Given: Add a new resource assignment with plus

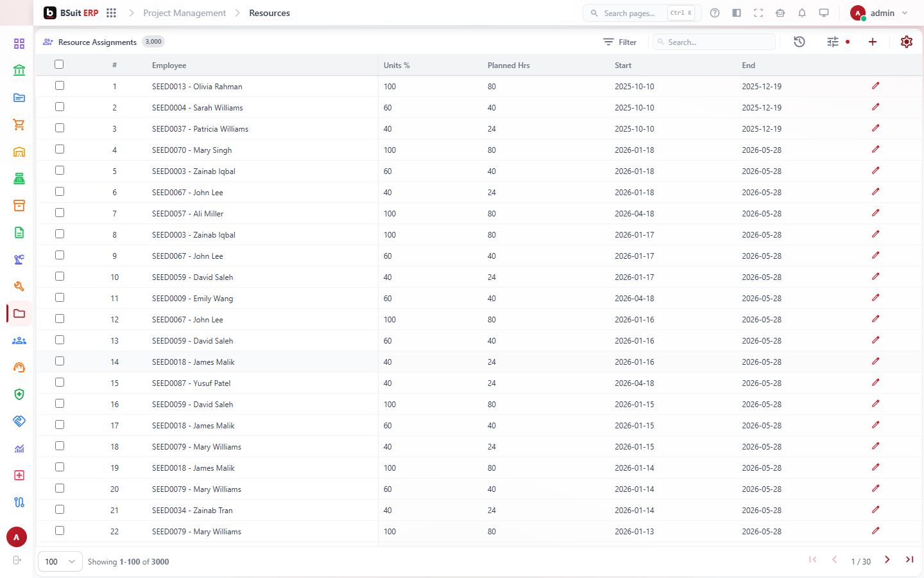Looking at the screenshot, I should point(873,42).
